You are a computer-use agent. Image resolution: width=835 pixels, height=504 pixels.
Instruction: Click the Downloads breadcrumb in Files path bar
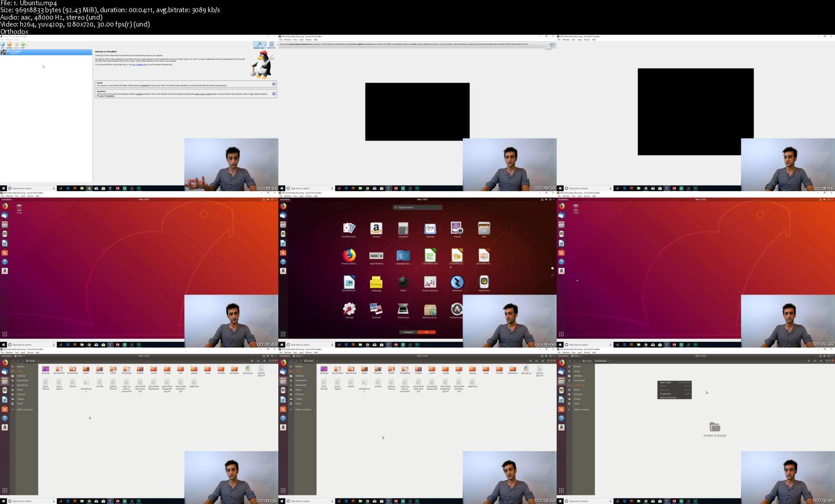point(601,361)
